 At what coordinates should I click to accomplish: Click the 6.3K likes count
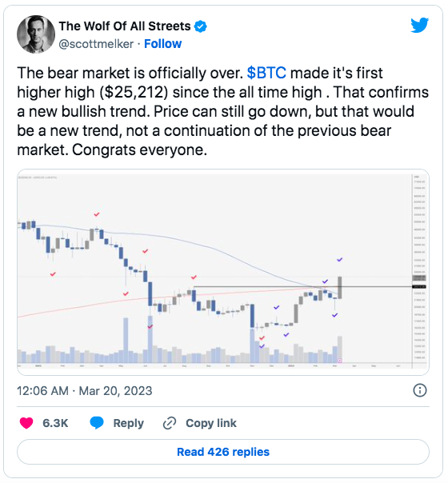55,423
